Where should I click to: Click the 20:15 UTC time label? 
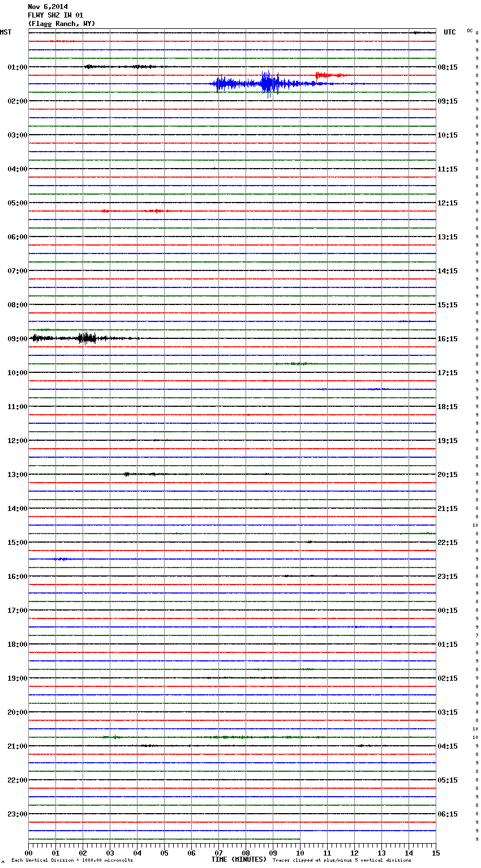[448, 475]
